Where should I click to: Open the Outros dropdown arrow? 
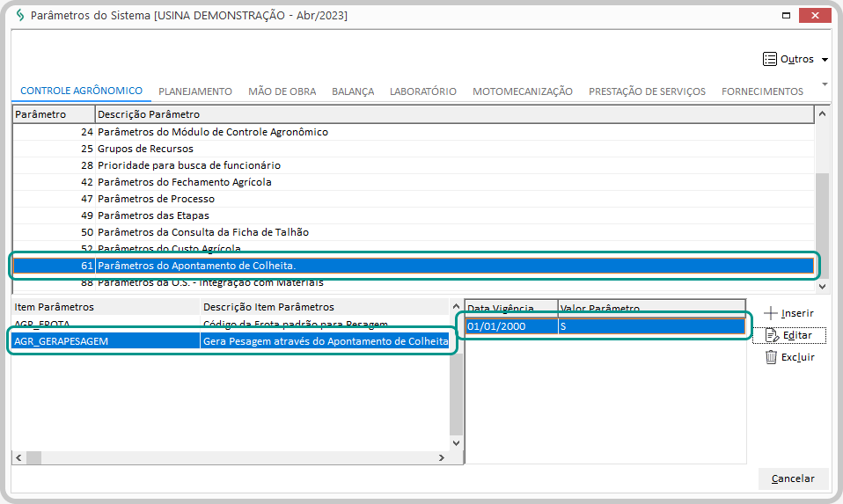825,60
